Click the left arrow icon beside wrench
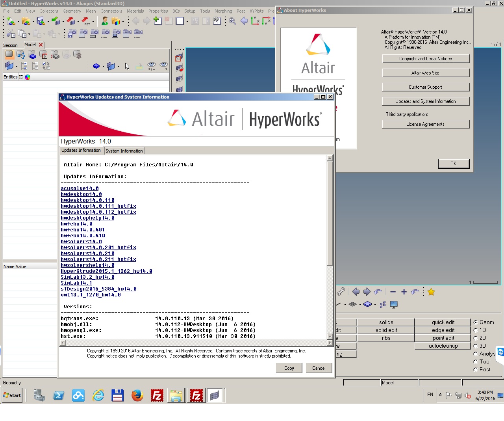This screenshot has height=421, width=504. 356,292
